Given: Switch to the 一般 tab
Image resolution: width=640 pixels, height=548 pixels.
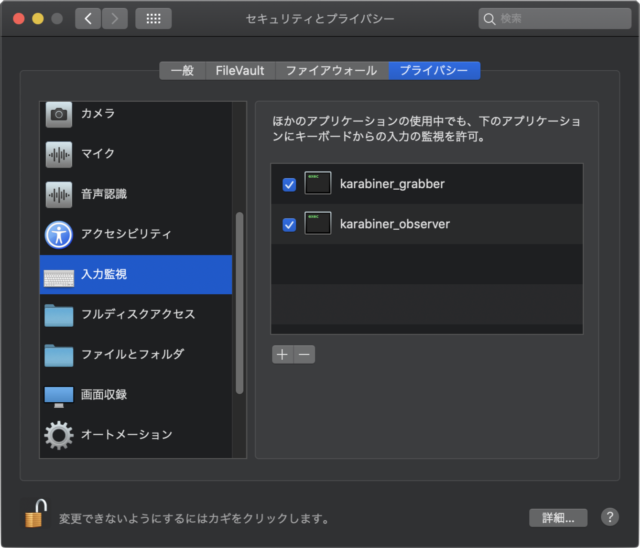Looking at the screenshot, I should pos(182,71).
